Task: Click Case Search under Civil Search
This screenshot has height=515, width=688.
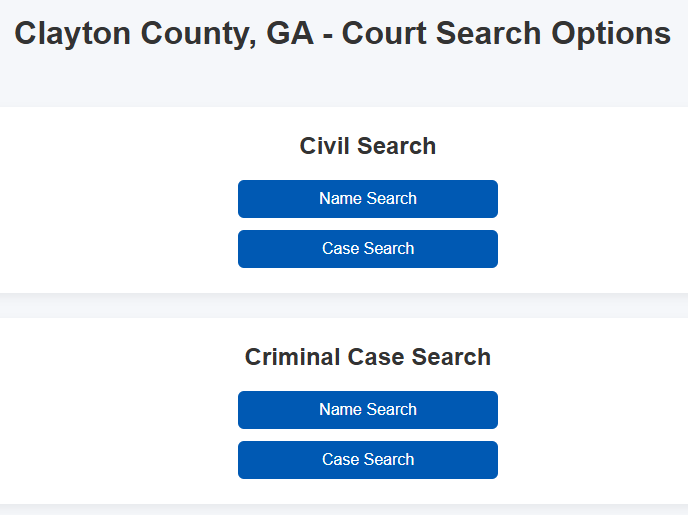Action: click(x=368, y=249)
